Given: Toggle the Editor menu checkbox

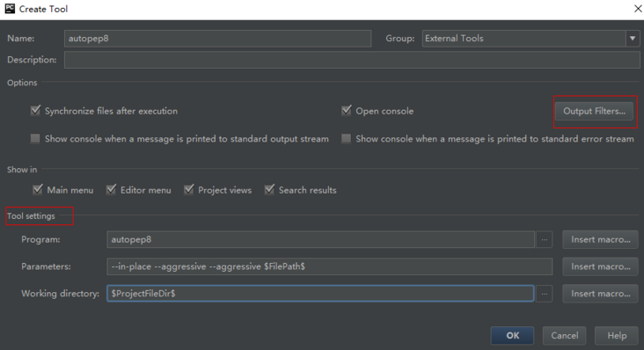Looking at the screenshot, I should pos(111,190).
